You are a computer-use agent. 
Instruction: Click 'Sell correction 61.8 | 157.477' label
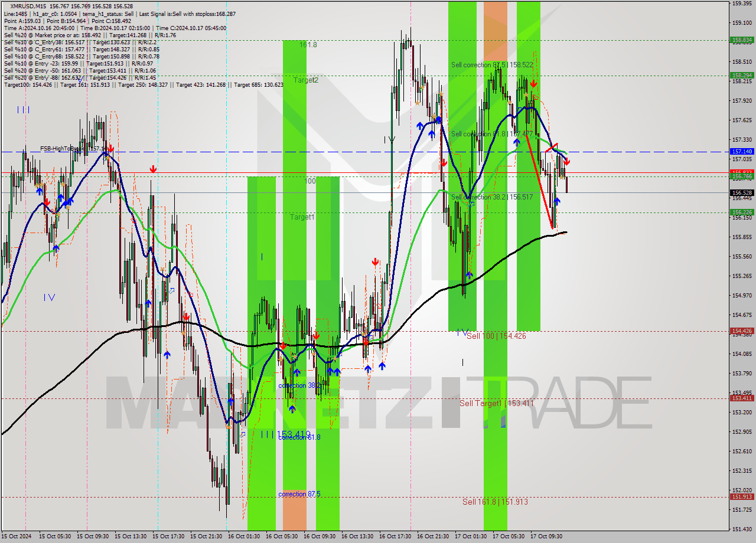pyautogui.click(x=492, y=134)
